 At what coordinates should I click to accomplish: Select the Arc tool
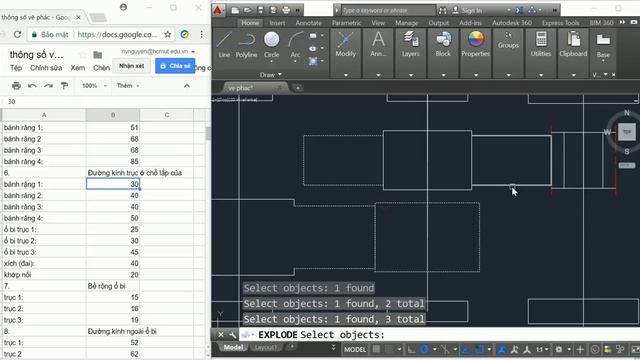point(295,45)
